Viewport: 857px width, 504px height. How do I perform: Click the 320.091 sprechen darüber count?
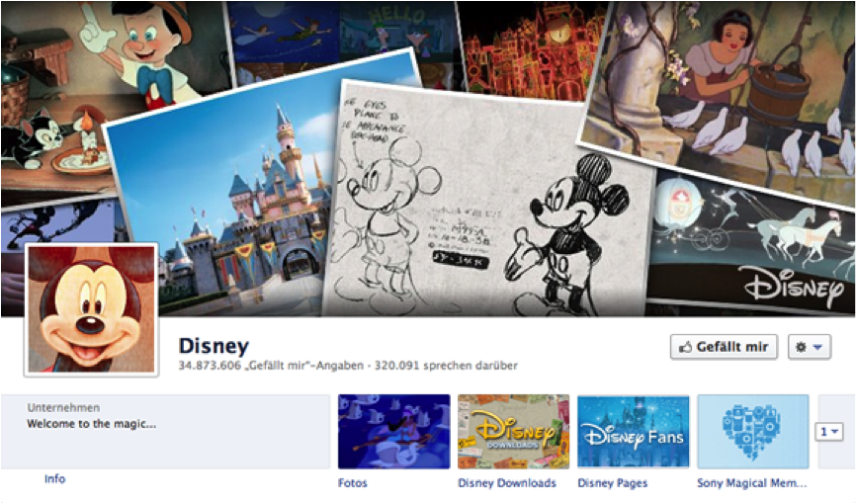pyautogui.click(x=446, y=366)
